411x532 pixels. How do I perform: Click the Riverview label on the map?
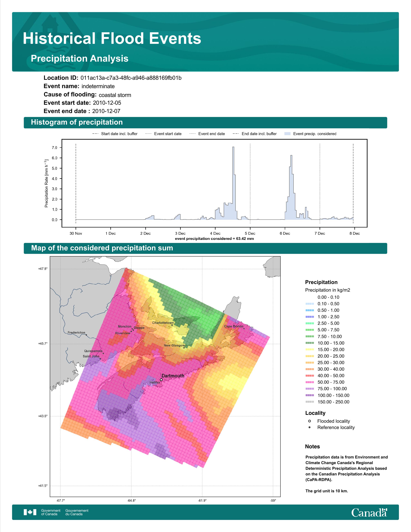[x=123, y=333]
